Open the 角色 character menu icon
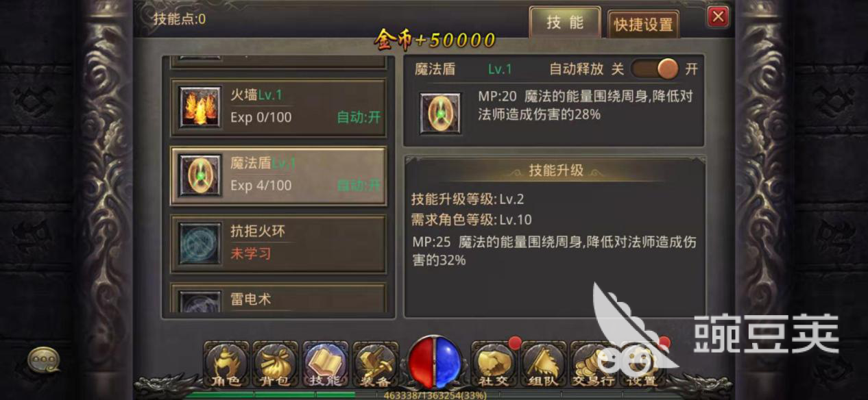 coord(226,364)
